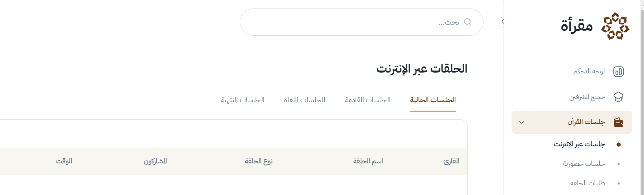This screenshot has height=195, width=644.
Task: Open لوحة التحكم in the sidebar
Action: click(x=589, y=72)
